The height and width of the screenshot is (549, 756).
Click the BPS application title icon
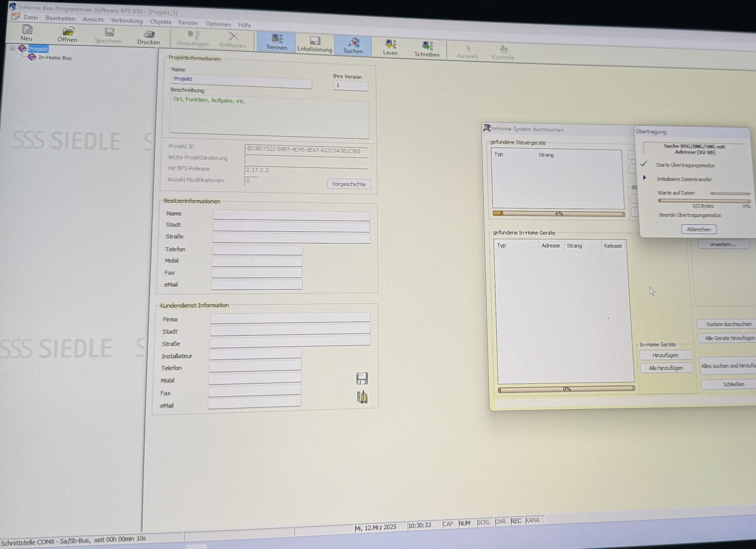(13, 6)
